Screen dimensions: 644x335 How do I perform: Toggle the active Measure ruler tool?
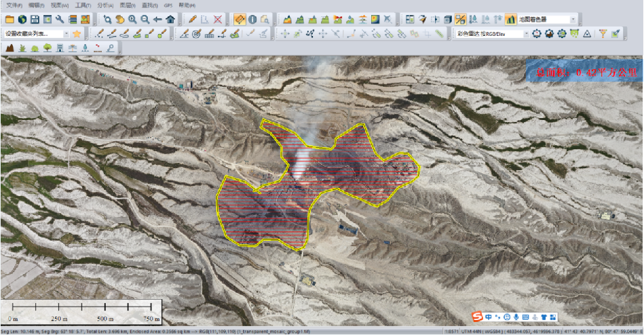point(240,19)
